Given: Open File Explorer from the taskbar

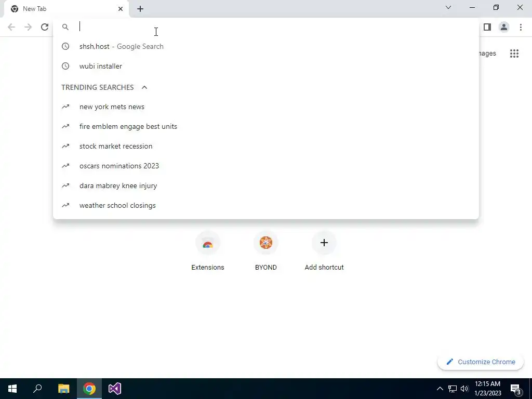Looking at the screenshot, I should (x=63, y=389).
